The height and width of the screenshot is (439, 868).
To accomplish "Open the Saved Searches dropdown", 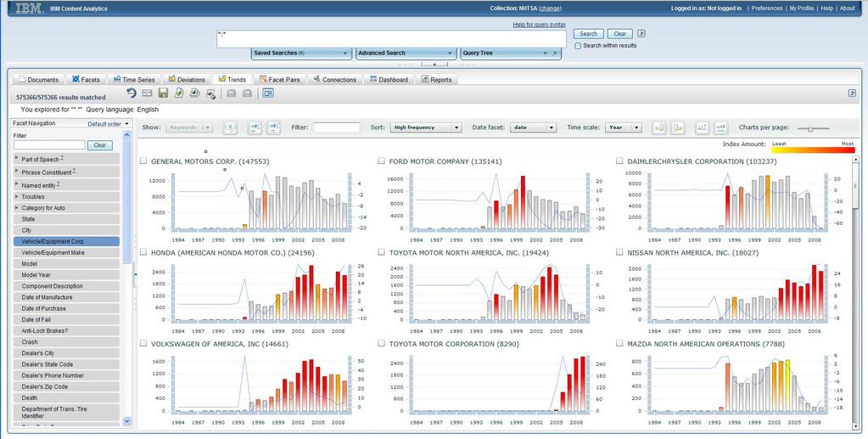I will 302,53.
